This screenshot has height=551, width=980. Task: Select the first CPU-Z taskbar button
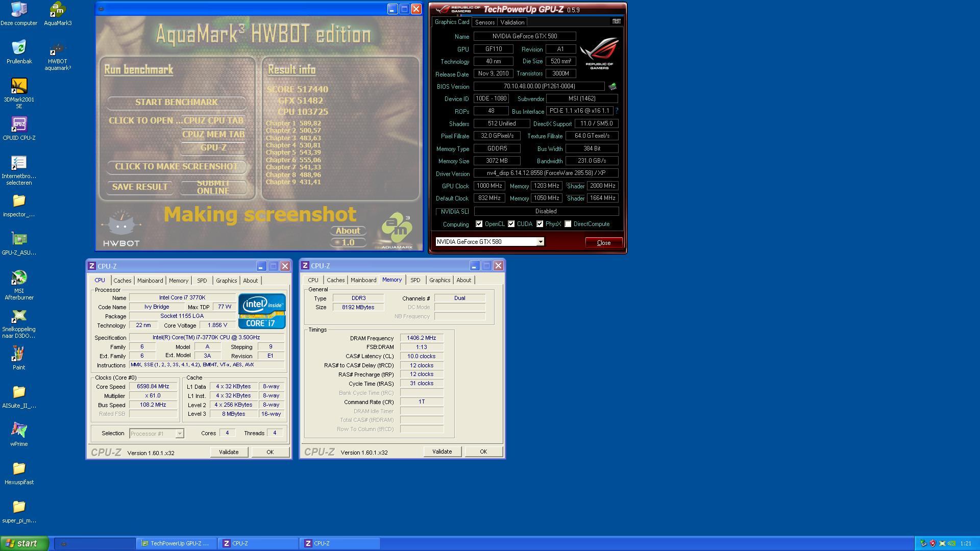point(258,543)
